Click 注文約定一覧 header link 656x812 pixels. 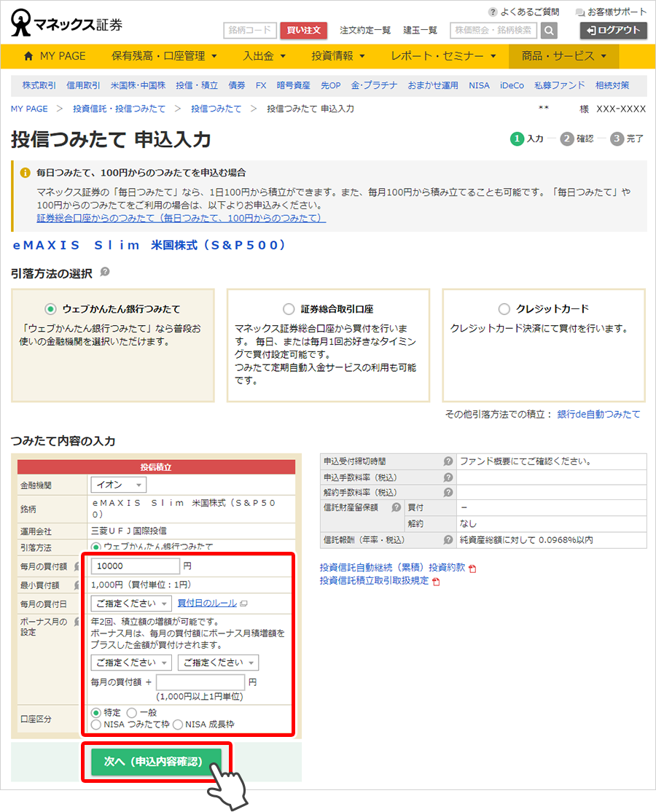pyautogui.click(x=365, y=31)
